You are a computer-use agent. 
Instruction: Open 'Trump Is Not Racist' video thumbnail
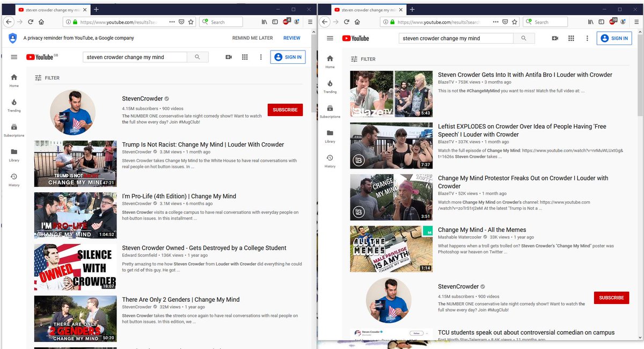75,164
